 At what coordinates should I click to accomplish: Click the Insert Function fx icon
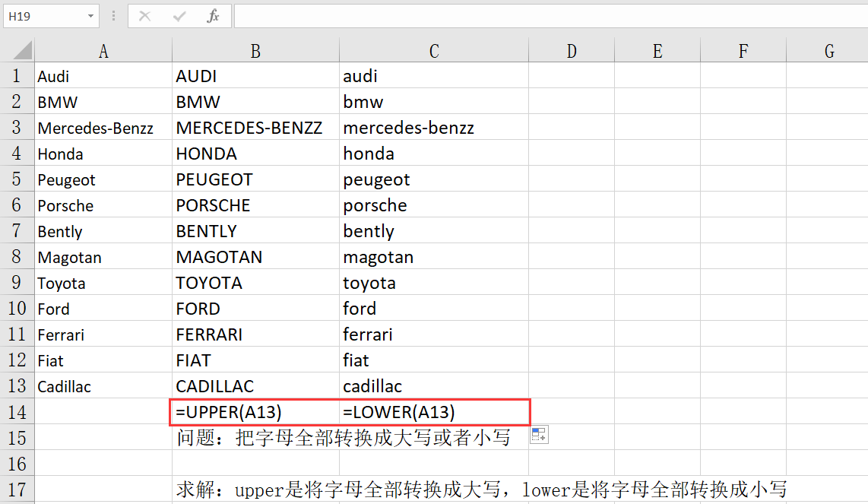(x=213, y=16)
